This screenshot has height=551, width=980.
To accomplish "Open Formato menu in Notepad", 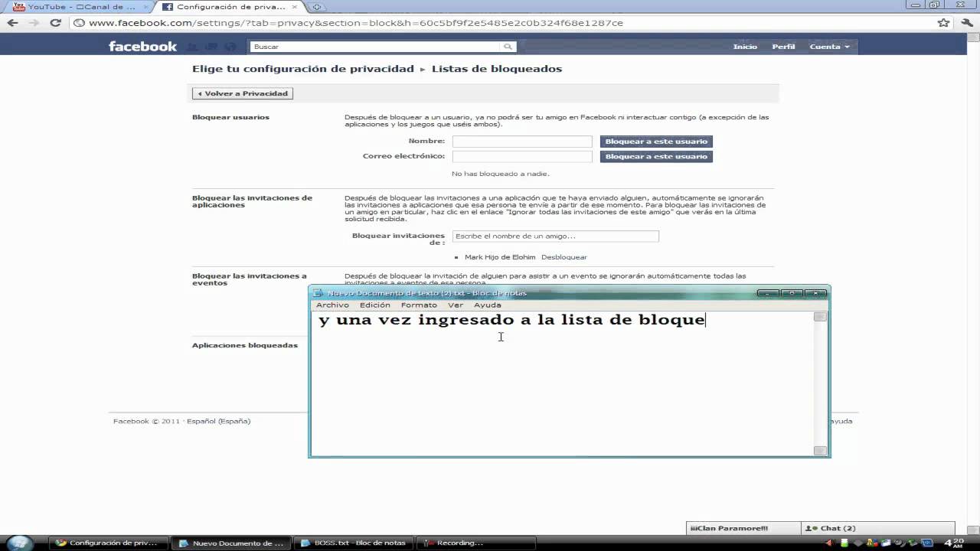I will (x=419, y=305).
